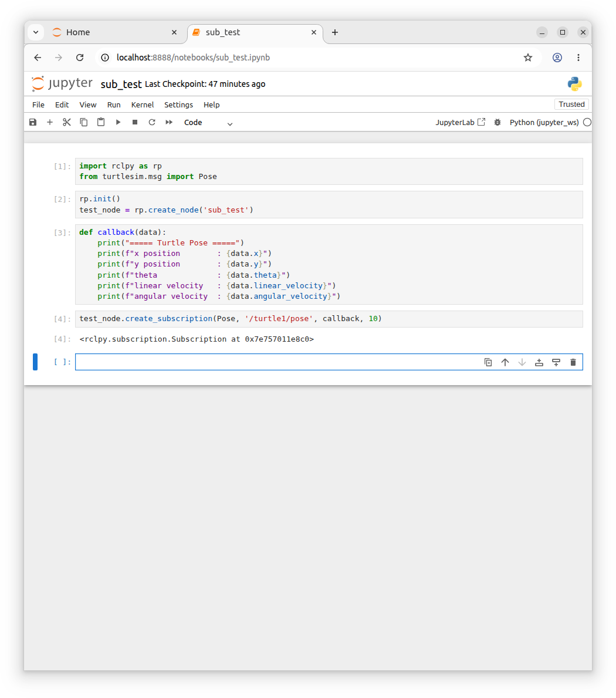Click the import rclpy code cell
Viewport: 616px width, 698px height.
click(329, 171)
